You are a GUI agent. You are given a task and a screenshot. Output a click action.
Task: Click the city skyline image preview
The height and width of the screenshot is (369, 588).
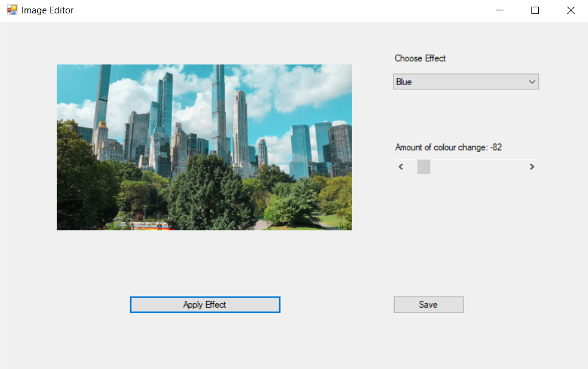click(x=204, y=146)
